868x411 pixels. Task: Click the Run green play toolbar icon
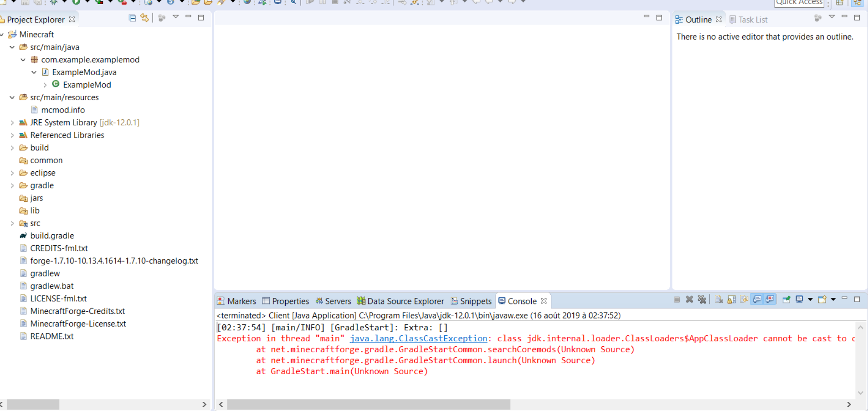[x=76, y=2]
